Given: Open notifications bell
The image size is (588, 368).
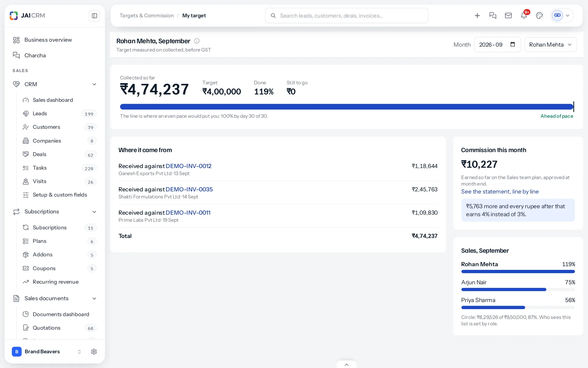Looking at the screenshot, I should [524, 16].
